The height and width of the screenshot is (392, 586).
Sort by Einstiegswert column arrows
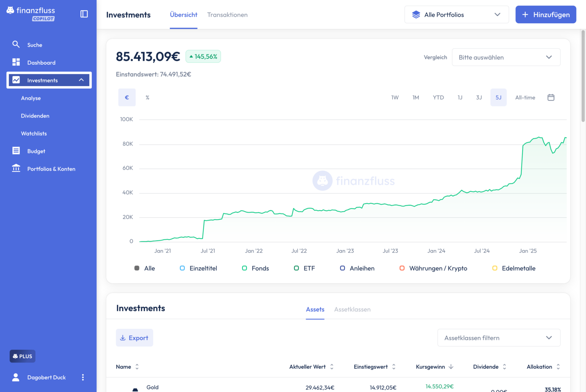pos(394,367)
